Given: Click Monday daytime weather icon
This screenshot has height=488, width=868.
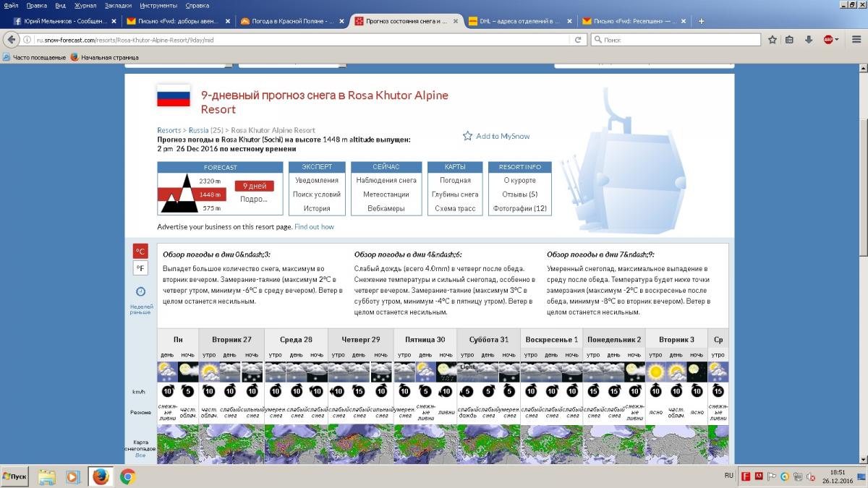Looking at the screenshot, I should 168,372.
